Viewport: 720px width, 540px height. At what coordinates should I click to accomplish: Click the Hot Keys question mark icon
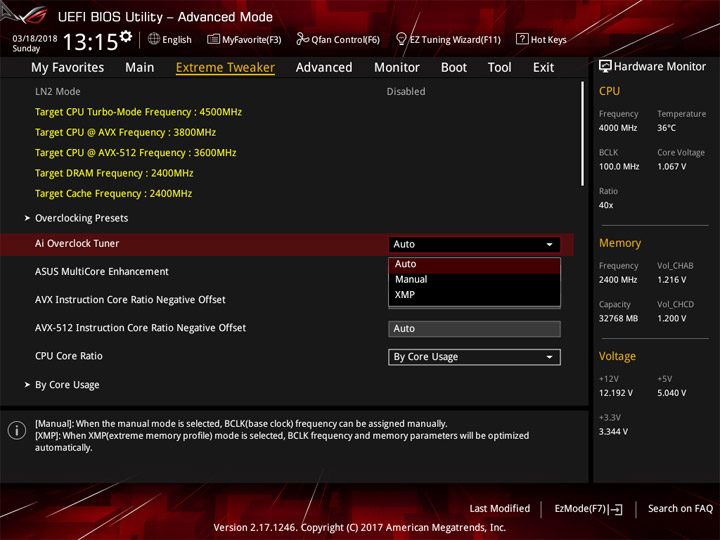tap(522, 39)
